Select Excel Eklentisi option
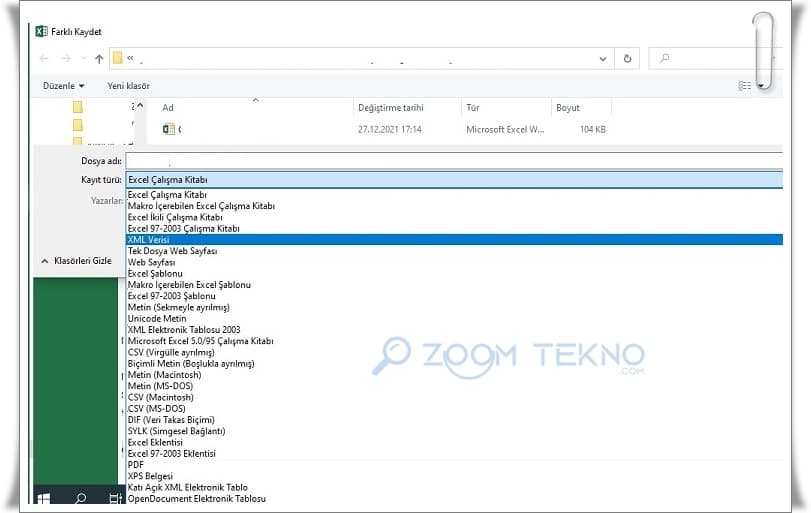The height and width of the screenshot is (513, 811). coord(454,443)
